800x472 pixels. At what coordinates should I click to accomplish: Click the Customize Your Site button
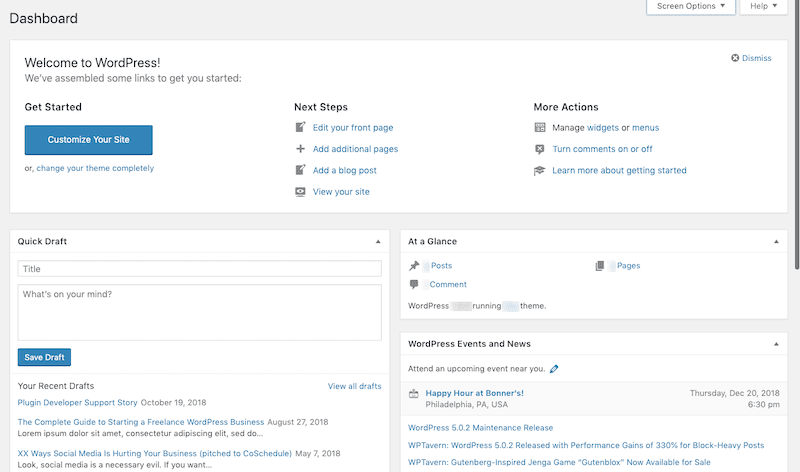coord(89,140)
